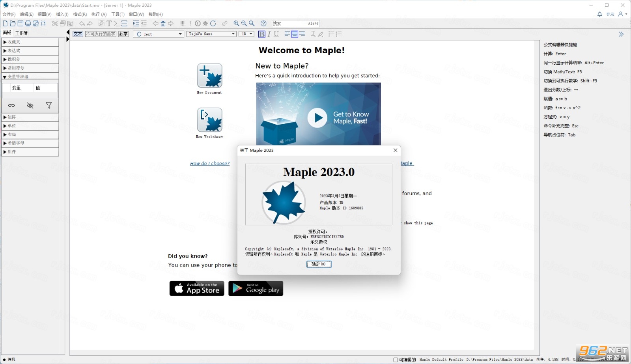The image size is (631, 364).
Task: Undo the last action using the toolbar arrow
Action: click(82, 24)
